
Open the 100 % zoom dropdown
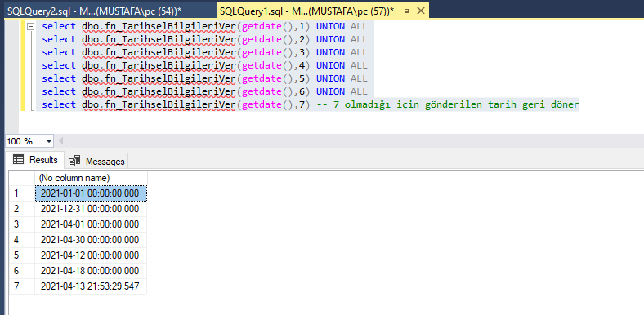(x=49, y=141)
